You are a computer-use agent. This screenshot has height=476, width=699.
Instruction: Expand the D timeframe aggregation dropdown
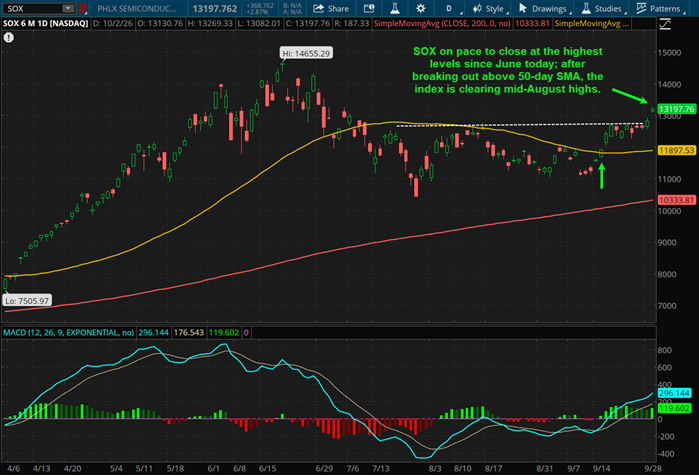[x=451, y=8]
